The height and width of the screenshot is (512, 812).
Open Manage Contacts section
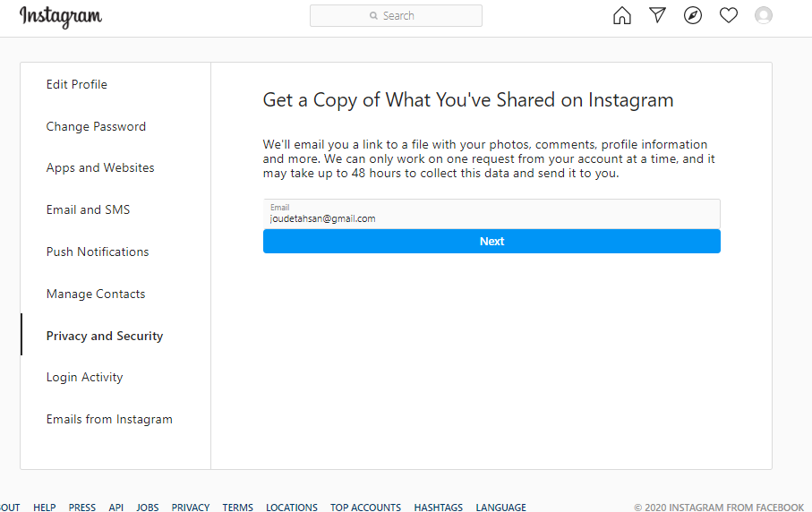96,294
